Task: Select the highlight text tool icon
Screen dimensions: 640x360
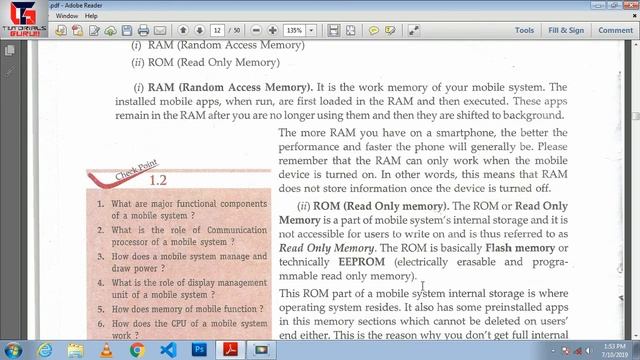Action: pos(390,31)
